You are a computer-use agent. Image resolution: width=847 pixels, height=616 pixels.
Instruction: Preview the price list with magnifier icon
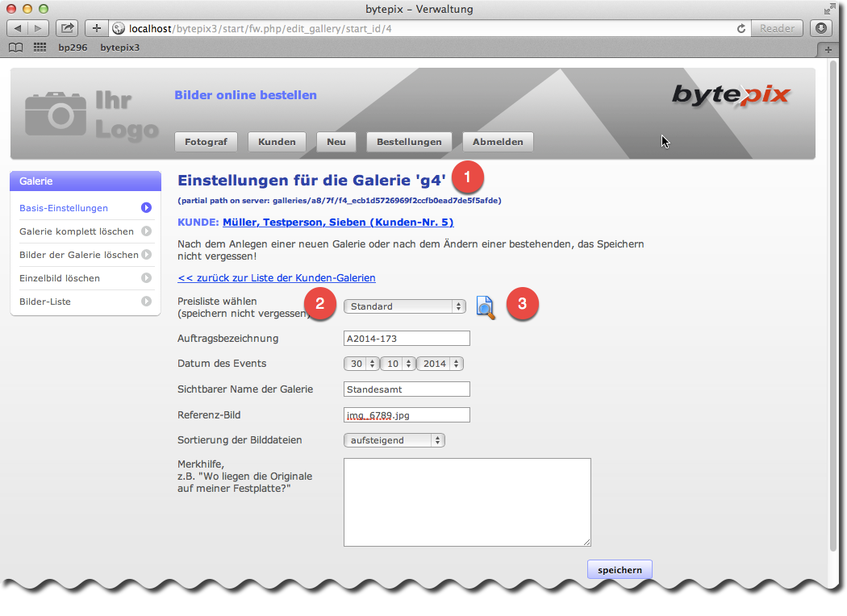[x=485, y=307]
